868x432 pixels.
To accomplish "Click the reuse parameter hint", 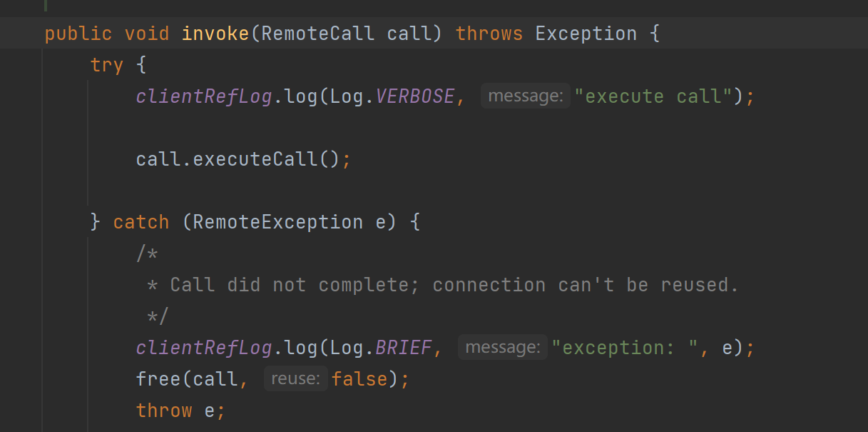I will [x=295, y=378].
